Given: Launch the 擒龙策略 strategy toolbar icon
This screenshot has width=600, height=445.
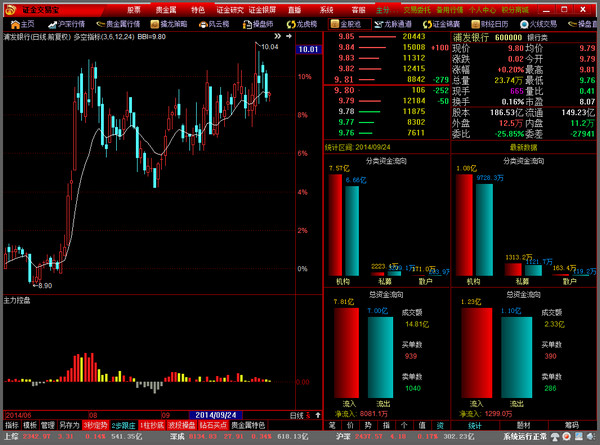Looking at the screenshot, I should click(x=169, y=24).
